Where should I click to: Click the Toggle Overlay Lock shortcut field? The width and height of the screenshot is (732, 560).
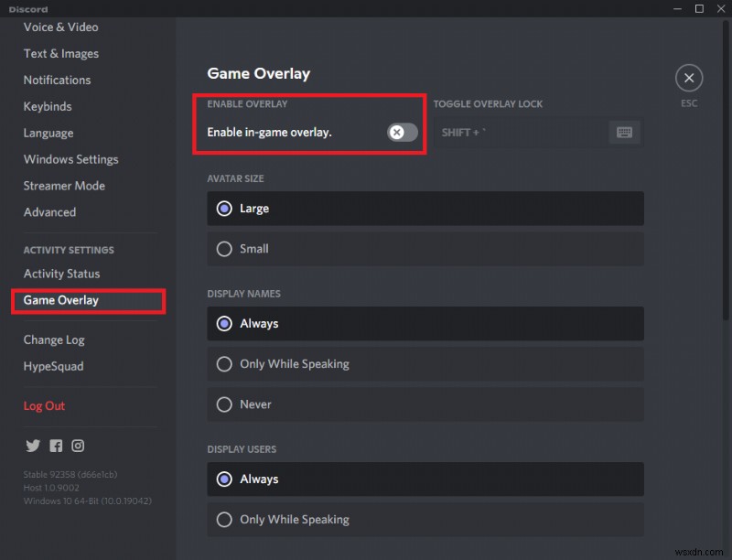(520, 133)
